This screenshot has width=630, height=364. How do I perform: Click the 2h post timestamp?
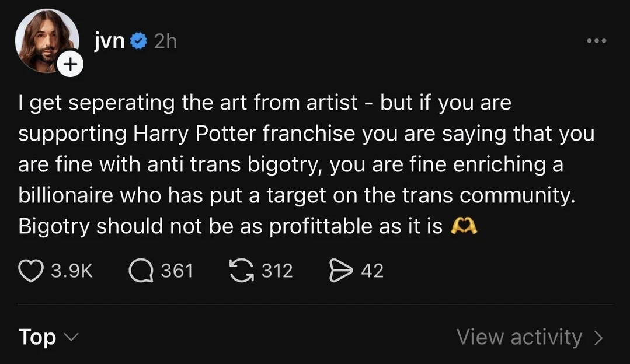point(165,41)
